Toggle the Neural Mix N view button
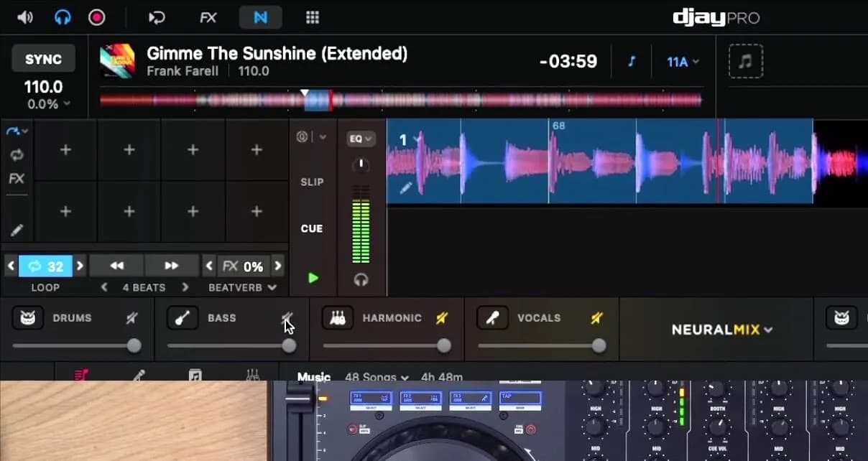The height and width of the screenshot is (461, 868). pyautogui.click(x=260, y=17)
